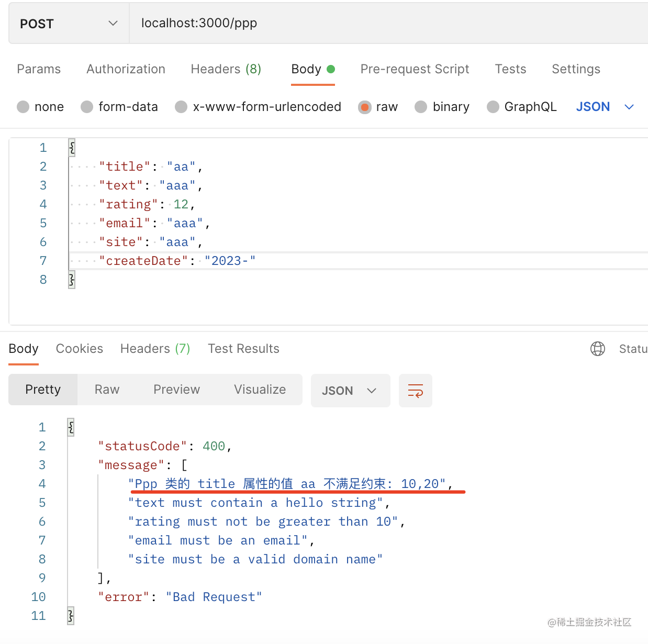
Task: Expand the blue JSON body format dropdown
Action: (x=605, y=107)
